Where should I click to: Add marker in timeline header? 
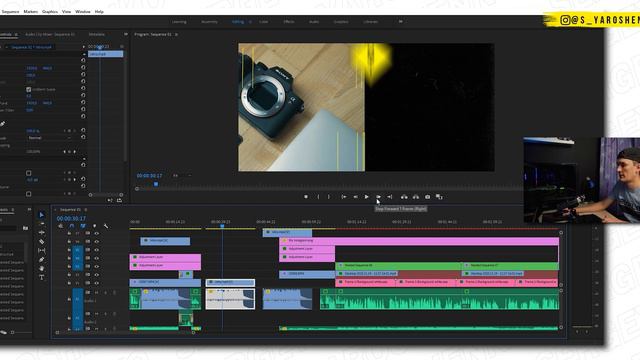tap(95, 226)
